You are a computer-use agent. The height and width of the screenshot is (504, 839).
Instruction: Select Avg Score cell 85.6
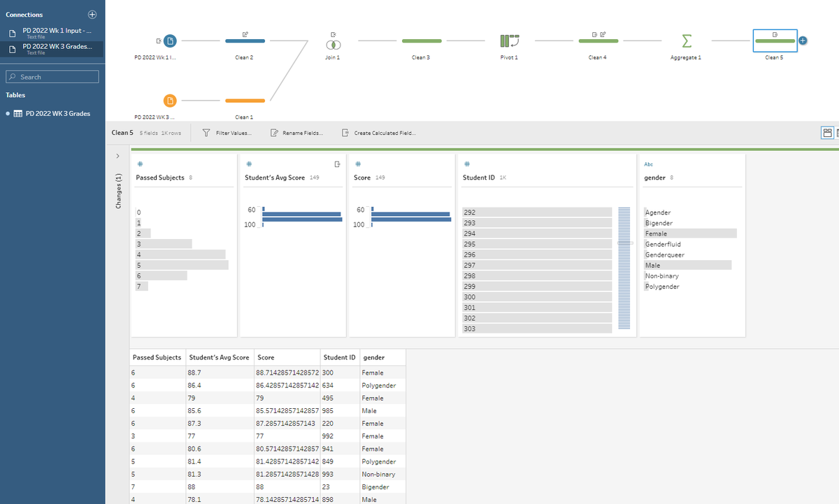click(219, 411)
